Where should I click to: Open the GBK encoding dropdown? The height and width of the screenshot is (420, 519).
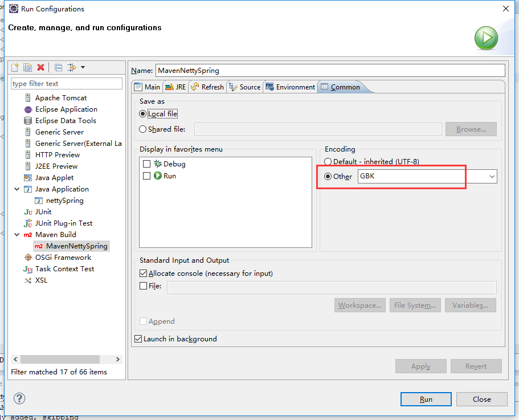[x=492, y=176]
